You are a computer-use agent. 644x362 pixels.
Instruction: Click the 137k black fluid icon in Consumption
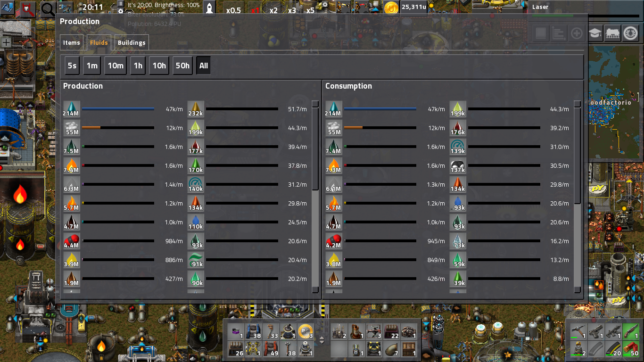pos(458,165)
